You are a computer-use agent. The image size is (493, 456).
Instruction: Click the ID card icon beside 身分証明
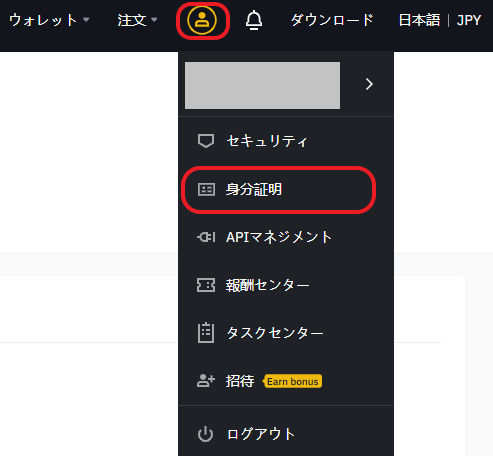[206, 189]
